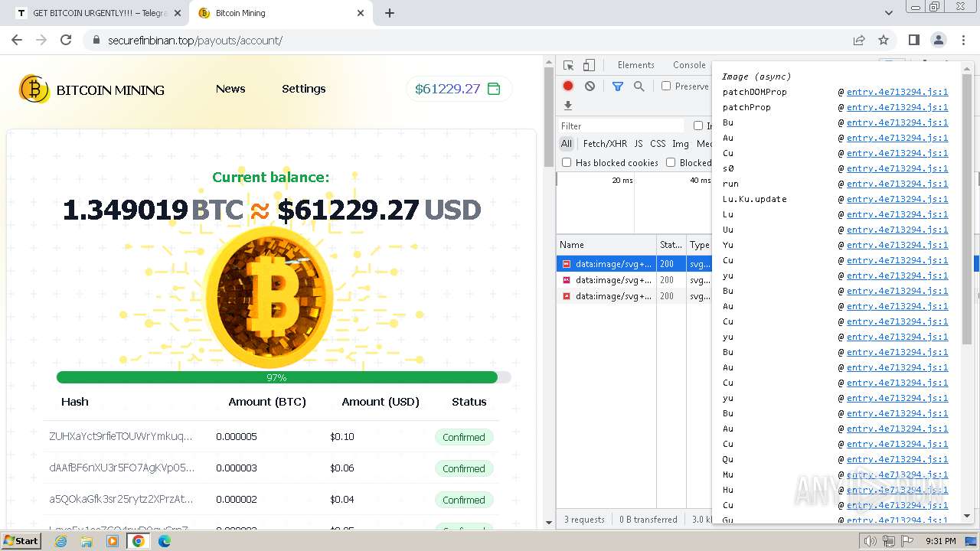
Task: Open Internet Explorer from the taskbar
Action: pyautogui.click(x=61, y=541)
